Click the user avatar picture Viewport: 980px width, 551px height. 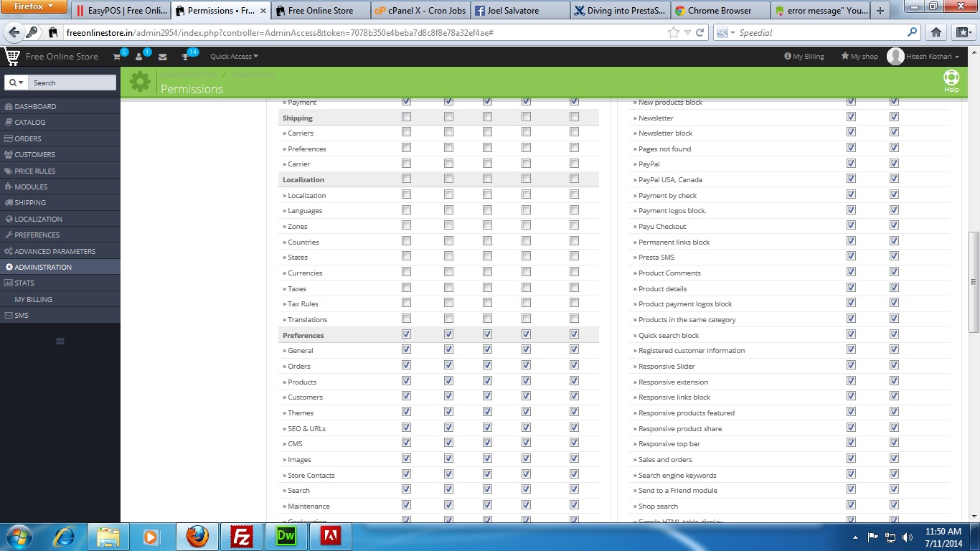pos(895,56)
